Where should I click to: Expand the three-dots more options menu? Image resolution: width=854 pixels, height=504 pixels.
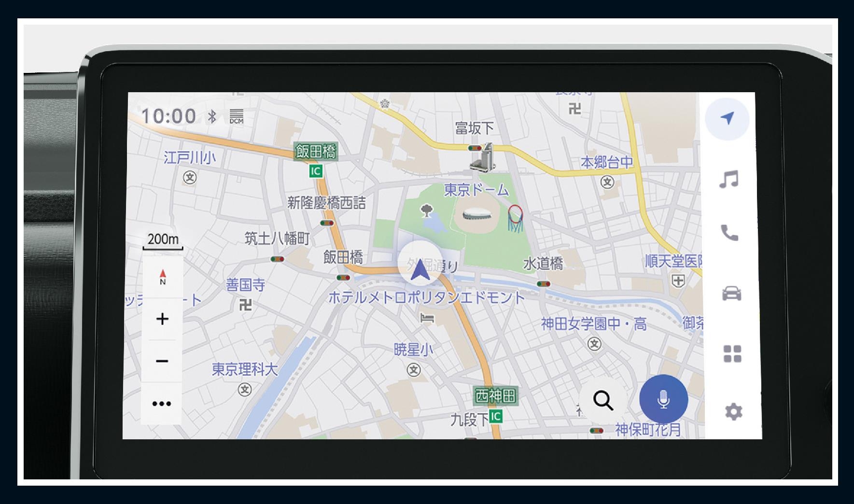click(162, 404)
